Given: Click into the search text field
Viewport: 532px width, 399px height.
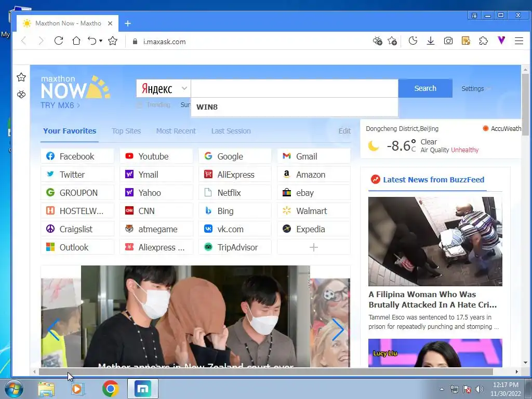Looking at the screenshot, I should pyautogui.click(x=295, y=88).
